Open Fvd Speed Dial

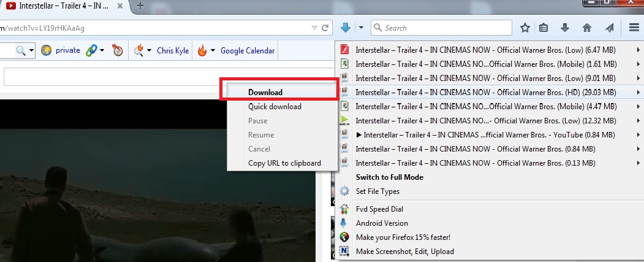click(x=379, y=209)
